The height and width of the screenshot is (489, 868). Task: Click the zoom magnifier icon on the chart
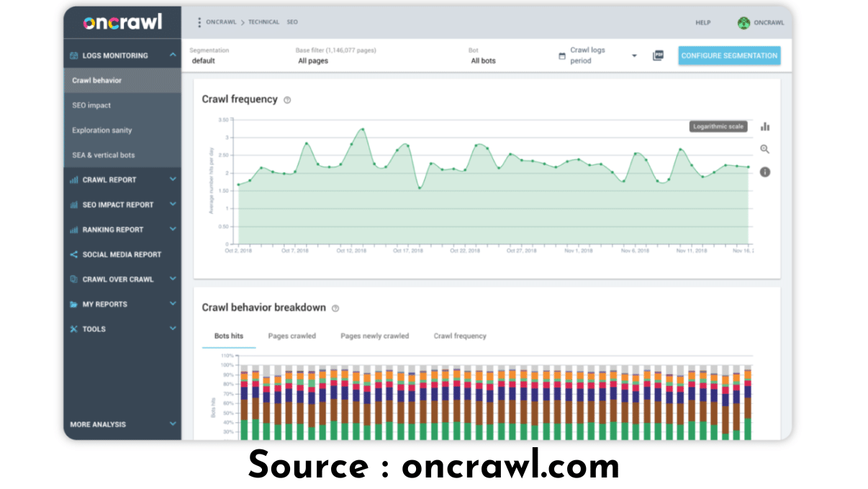tap(765, 149)
